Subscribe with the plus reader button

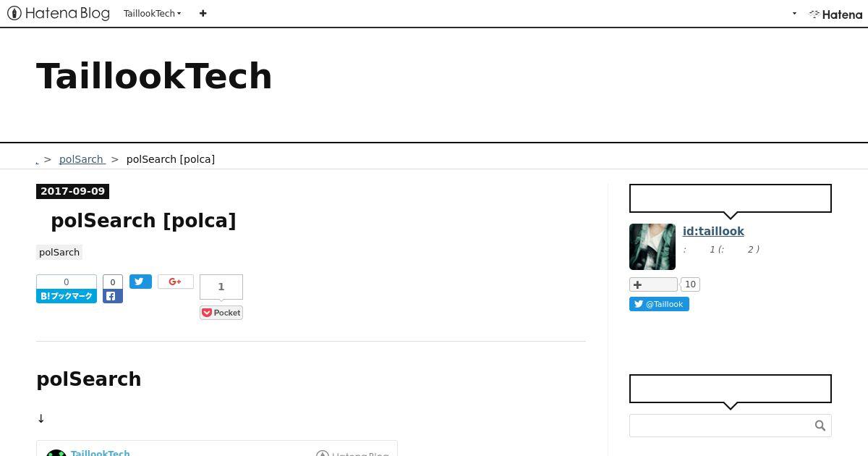653,284
